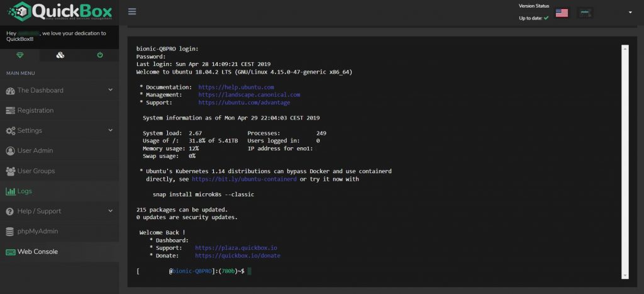Expand The Dashboard chevron
This screenshot has height=294, width=644.
coord(110,89)
